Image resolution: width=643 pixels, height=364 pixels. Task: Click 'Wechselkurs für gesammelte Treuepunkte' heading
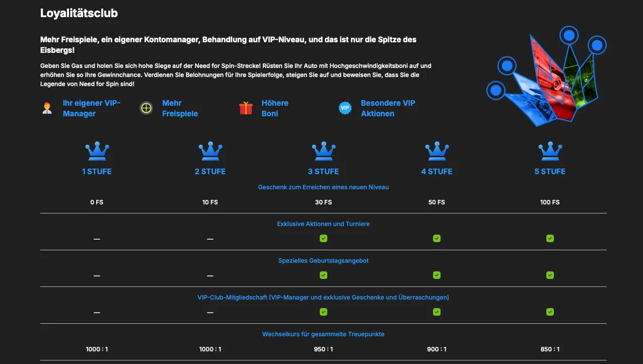323,334
